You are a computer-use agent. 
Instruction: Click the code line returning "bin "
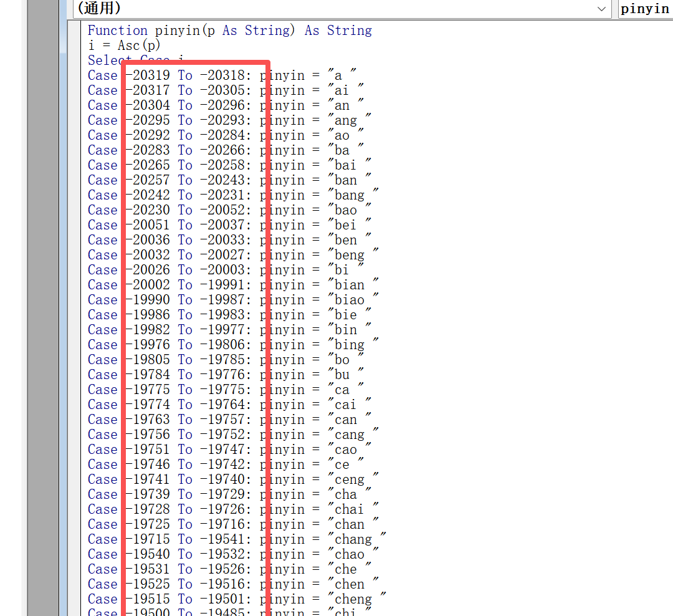(229, 330)
